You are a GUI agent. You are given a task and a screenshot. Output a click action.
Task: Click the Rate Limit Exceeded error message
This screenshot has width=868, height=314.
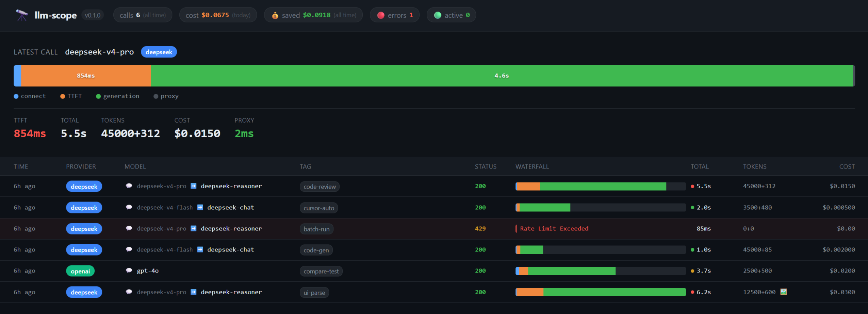(x=554, y=229)
